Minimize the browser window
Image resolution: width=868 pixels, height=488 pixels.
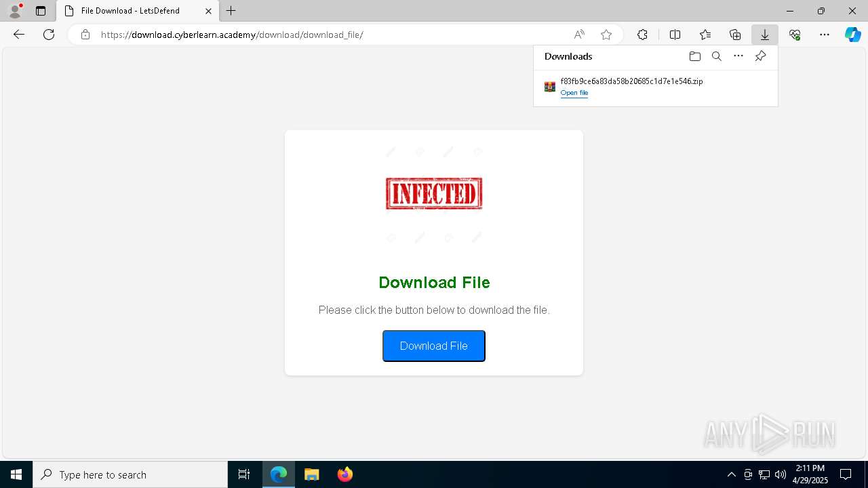pos(790,11)
